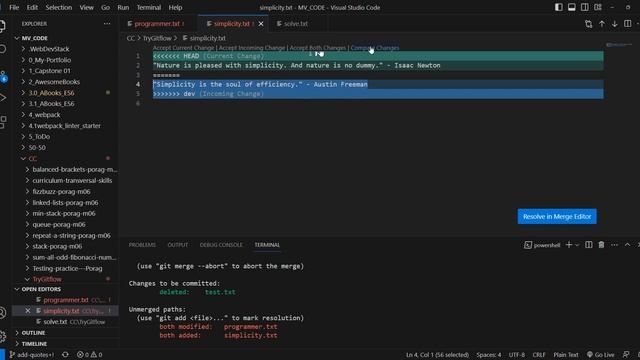Click the Open Changes icon in editor toolbar
This screenshot has width=640, height=360.
click(589, 24)
